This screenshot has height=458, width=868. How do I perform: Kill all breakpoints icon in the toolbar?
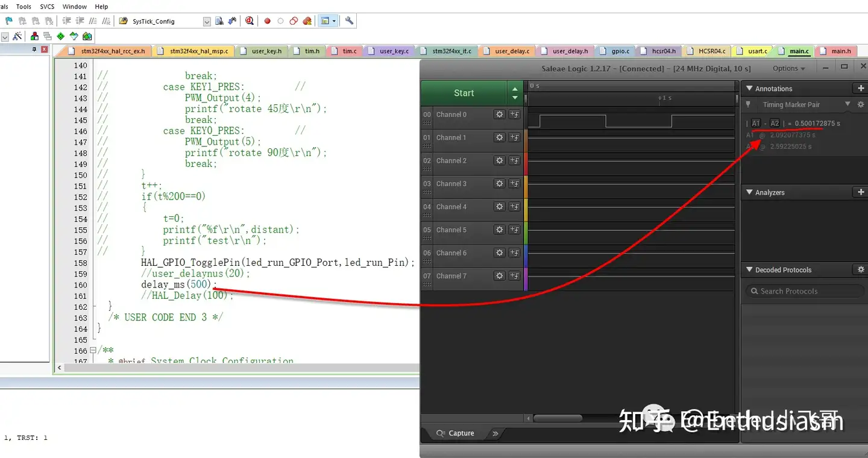click(307, 21)
